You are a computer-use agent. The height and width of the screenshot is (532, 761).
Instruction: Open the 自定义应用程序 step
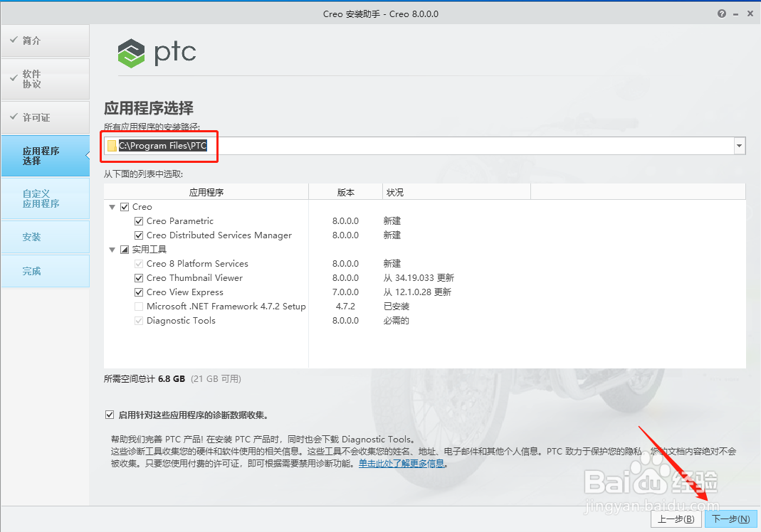[45, 198]
